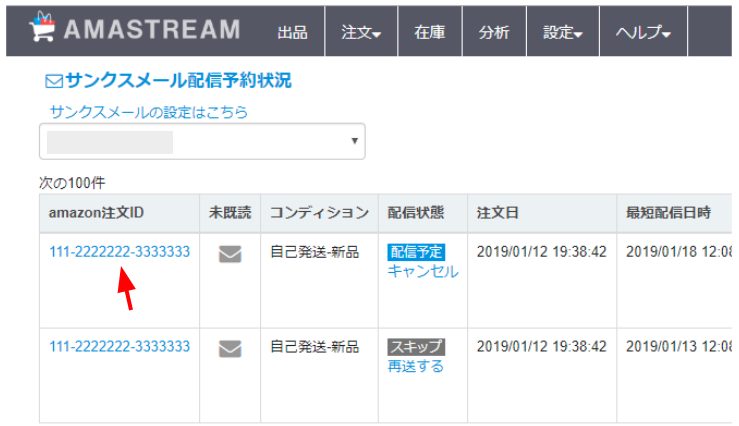The image size is (739, 426).
Task: Click the 再送する link
Action: pyautogui.click(x=416, y=366)
